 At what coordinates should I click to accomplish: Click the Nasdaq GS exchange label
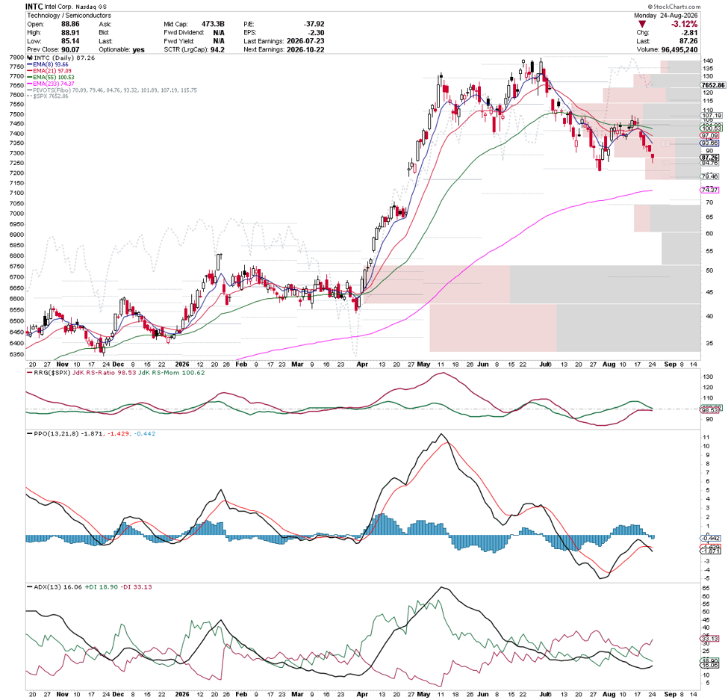(92, 7)
